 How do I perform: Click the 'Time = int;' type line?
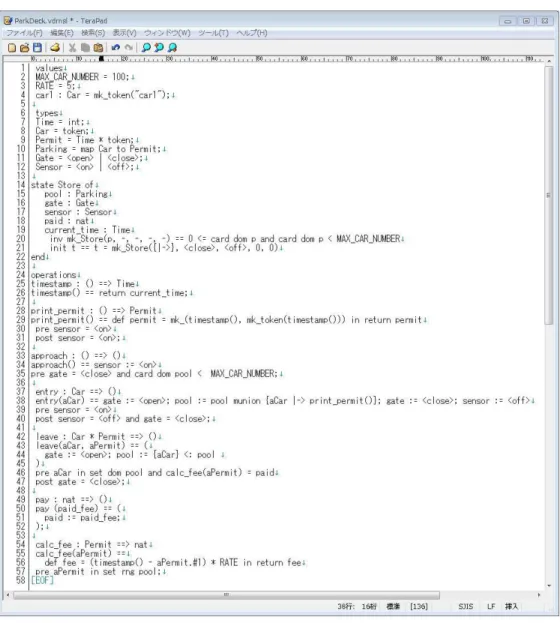pos(62,122)
